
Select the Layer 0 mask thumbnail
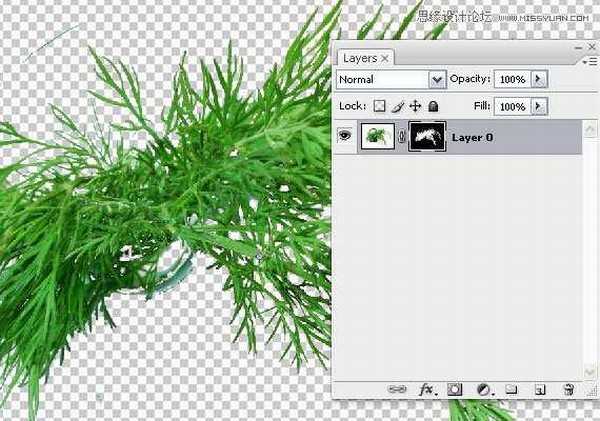click(x=427, y=137)
